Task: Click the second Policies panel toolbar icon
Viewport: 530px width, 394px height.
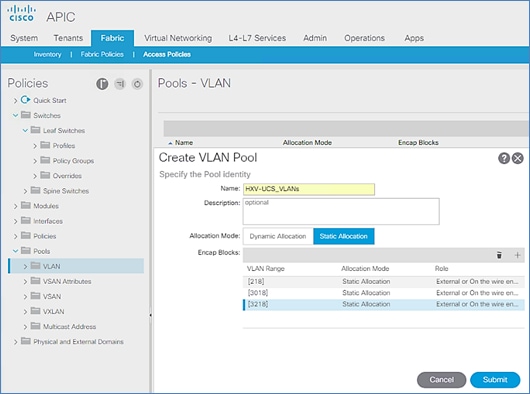Action: [120, 84]
